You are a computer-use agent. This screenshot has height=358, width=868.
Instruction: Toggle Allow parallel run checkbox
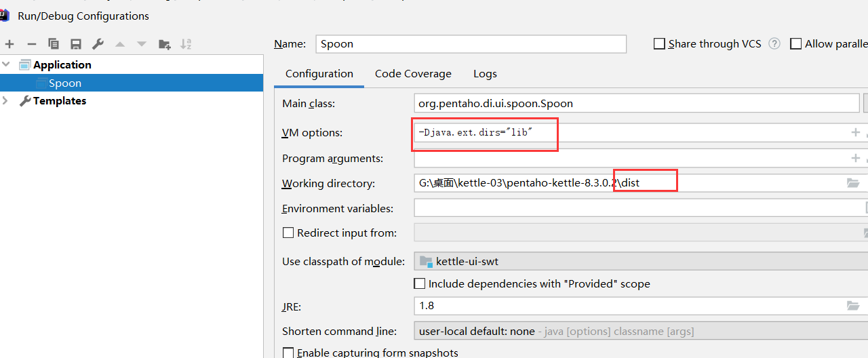click(795, 43)
